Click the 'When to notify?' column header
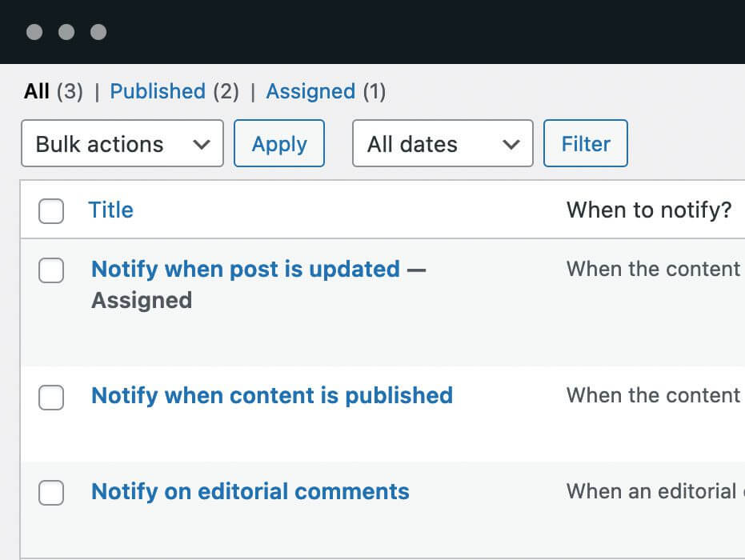The height and width of the screenshot is (560, 745). [649, 210]
